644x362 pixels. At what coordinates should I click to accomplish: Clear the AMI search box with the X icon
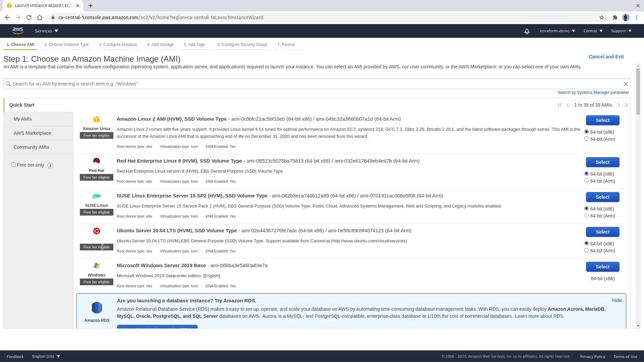626,84
